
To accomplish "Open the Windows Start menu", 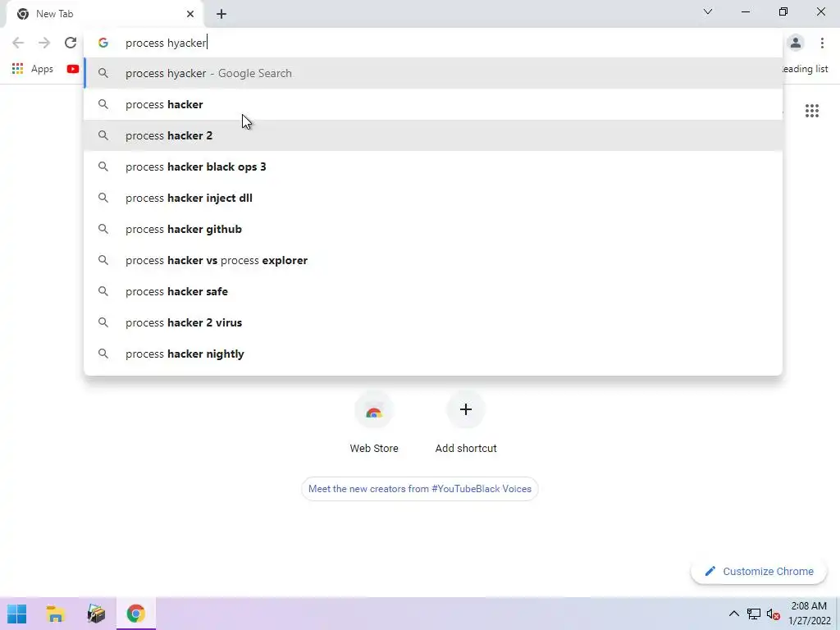I will click(x=17, y=614).
